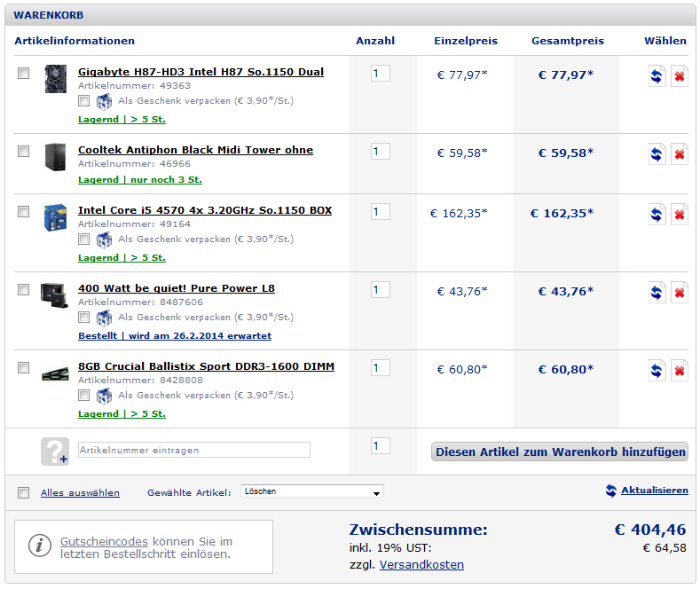This screenshot has height=589, width=700.
Task: Select the be quiet! Pure Power row checkbox
Action: pyautogui.click(x=23, y=289)
